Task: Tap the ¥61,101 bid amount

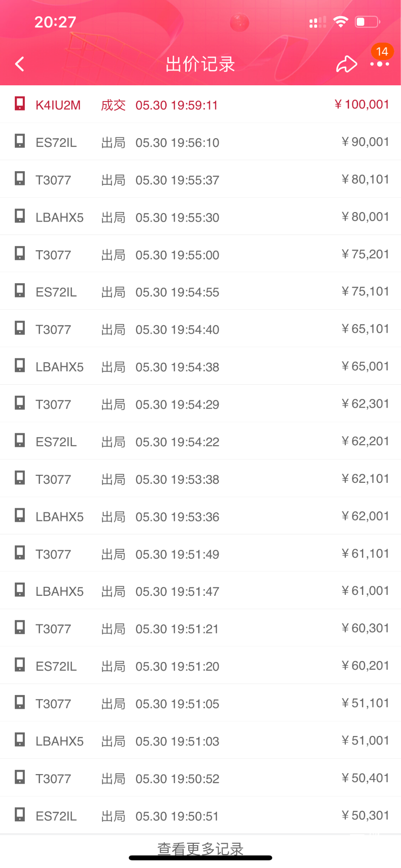Action: [365, 553]
